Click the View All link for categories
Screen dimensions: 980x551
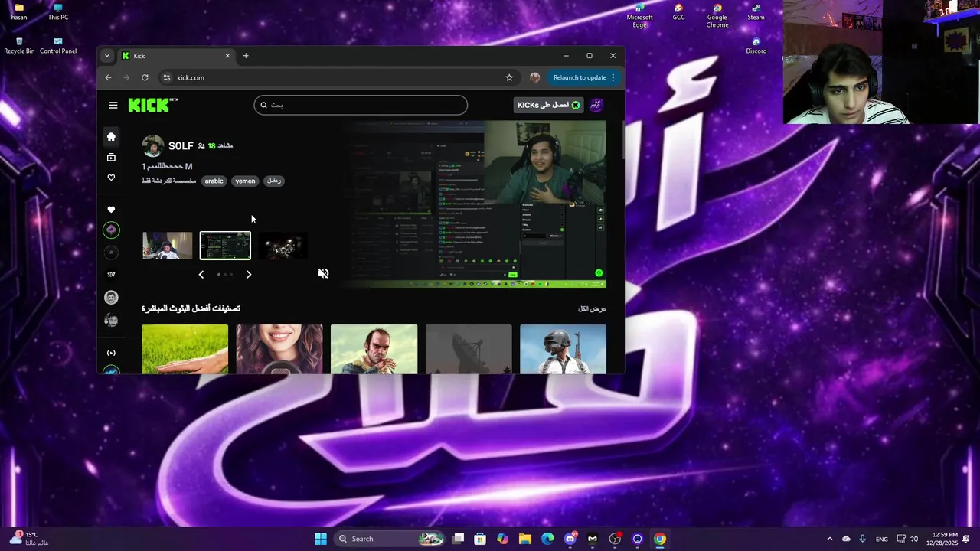[592, 308]
